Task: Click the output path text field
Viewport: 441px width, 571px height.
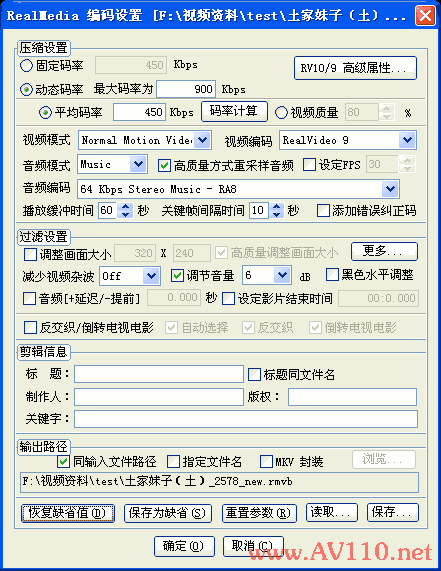Action: point(219,482)
